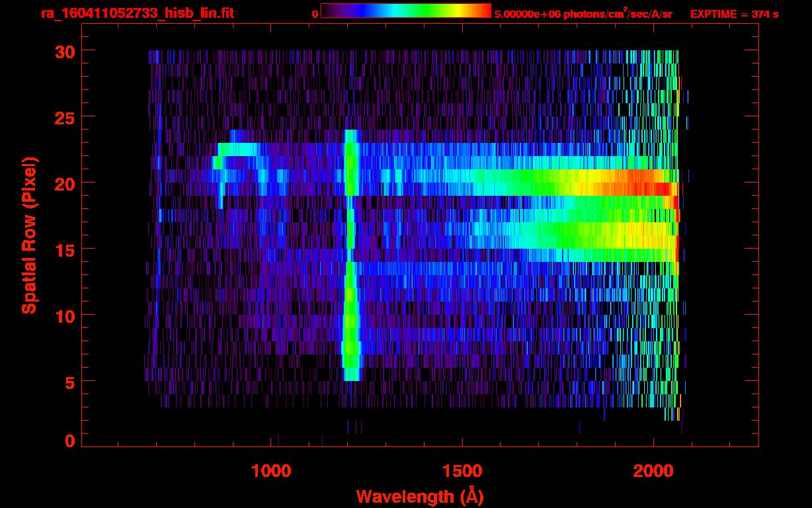Click the 1500 wavelength tick label
The height and width of the screenshot is (508, 812).
[x=462, y=471]
